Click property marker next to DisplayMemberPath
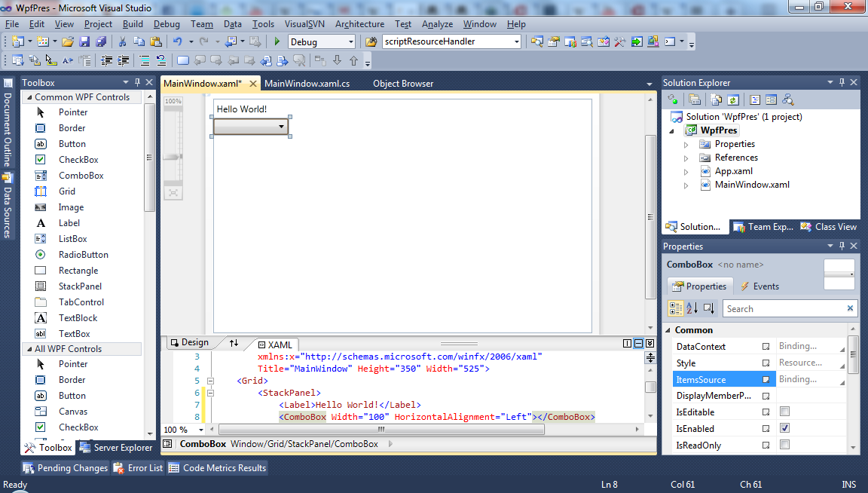 pyautogui.click(x=766, y=396)
